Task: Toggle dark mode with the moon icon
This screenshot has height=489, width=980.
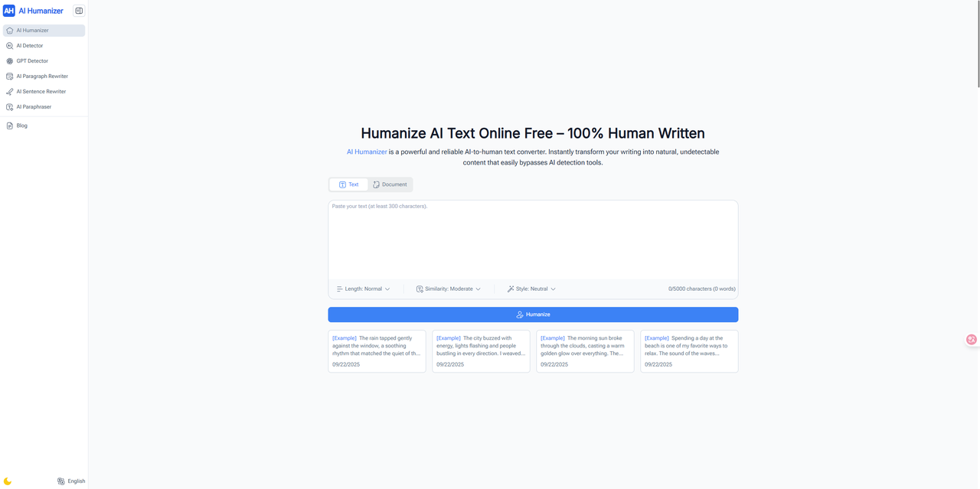Action: tap(8, 481)
